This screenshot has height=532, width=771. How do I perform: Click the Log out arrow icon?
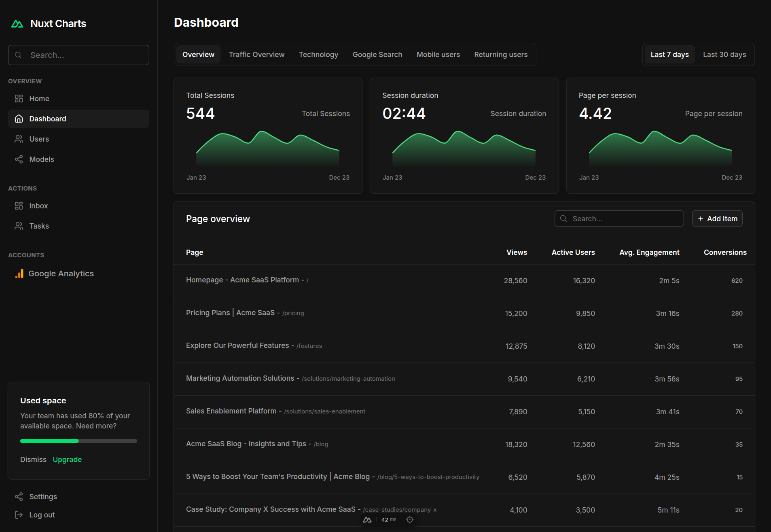[19, 515]
